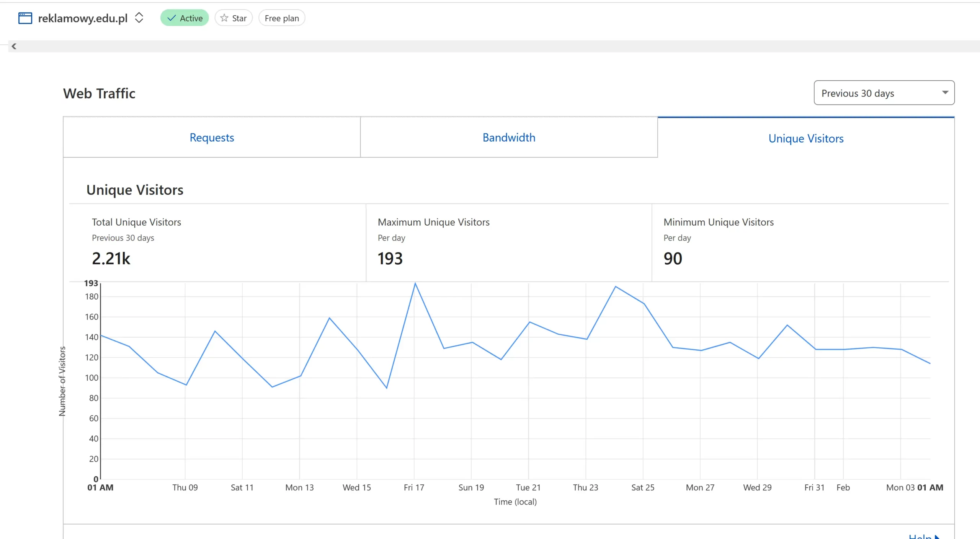Click the checkmark icon in Active badge
The width and height of the screenshot is (980, 539).
click(171, 18)
